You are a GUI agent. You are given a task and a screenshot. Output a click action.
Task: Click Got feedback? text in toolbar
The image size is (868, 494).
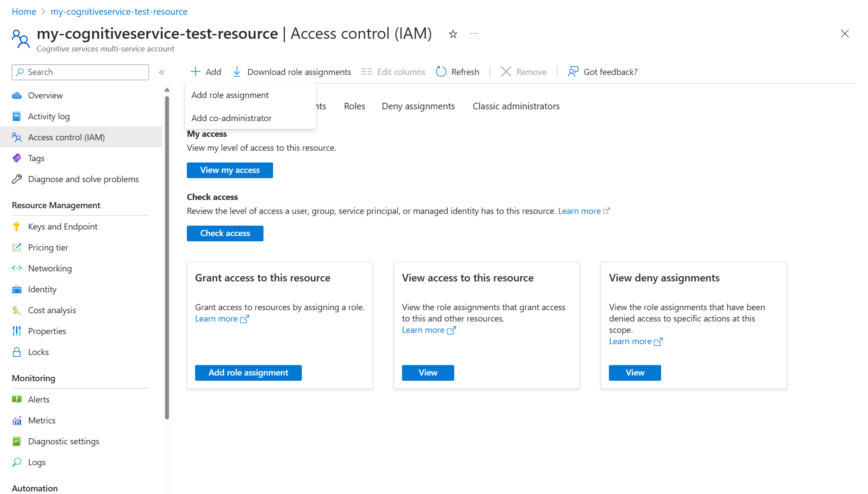pos(611,72)
